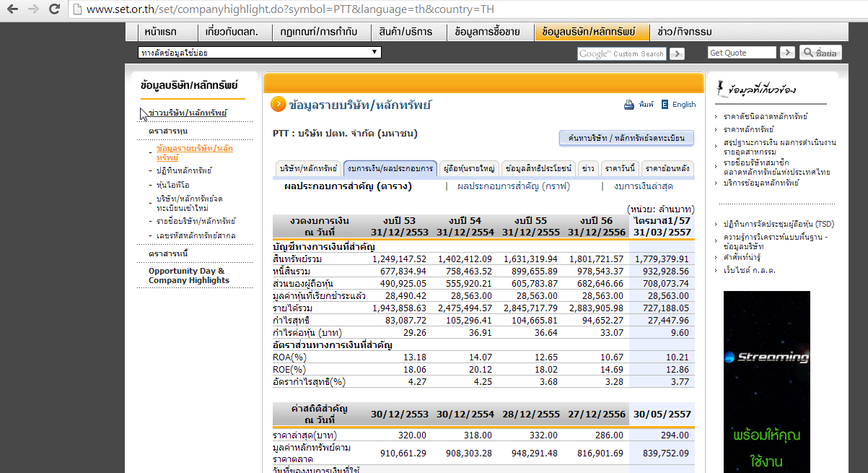Open คำศัพท์น่ารู้ link
This screenshot has height=473, width=868.
click(x=742, y=257)
